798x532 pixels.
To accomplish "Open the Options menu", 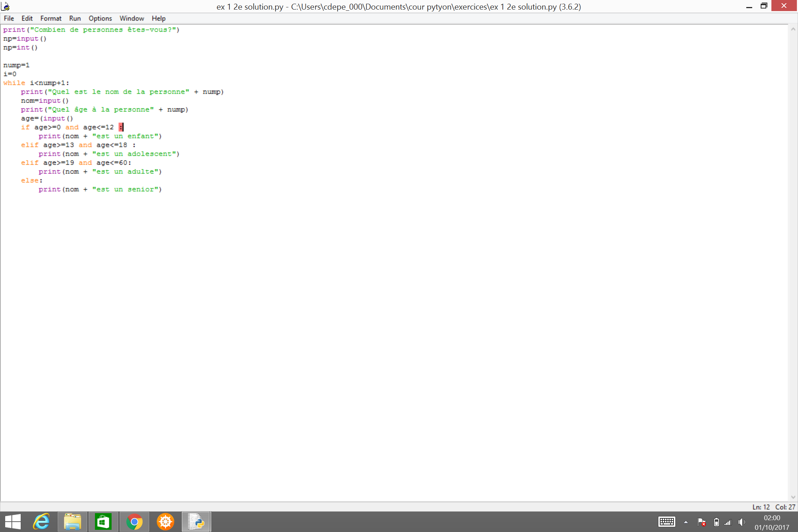I will point(100,18).
